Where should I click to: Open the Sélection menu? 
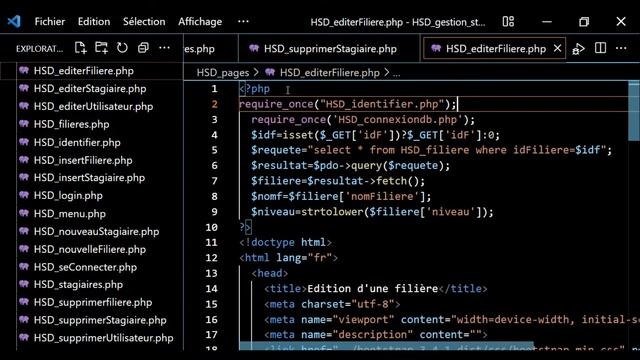[144, 22]
